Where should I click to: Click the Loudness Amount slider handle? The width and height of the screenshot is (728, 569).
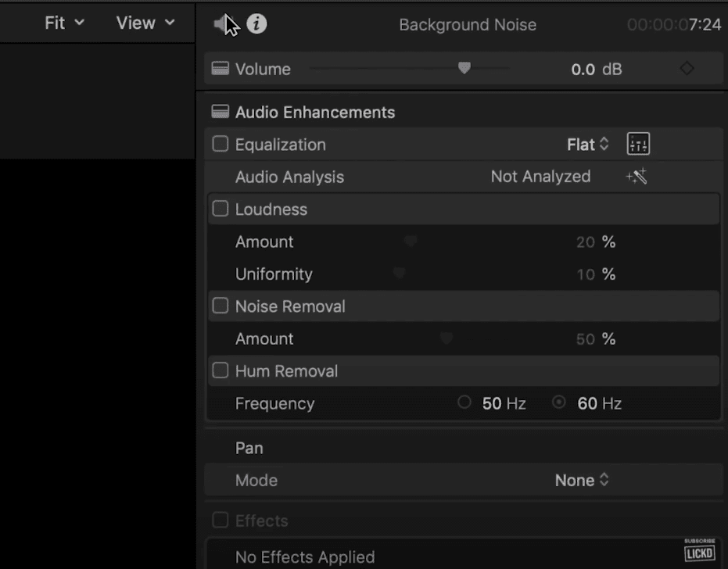point(411,241)
